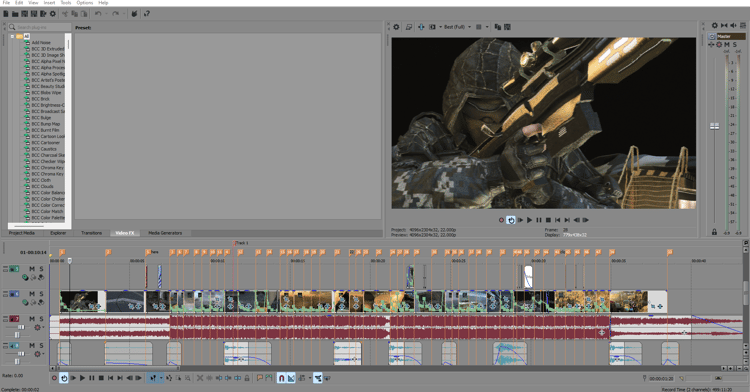Open Master FX icon beside Master label

point(712,36)
